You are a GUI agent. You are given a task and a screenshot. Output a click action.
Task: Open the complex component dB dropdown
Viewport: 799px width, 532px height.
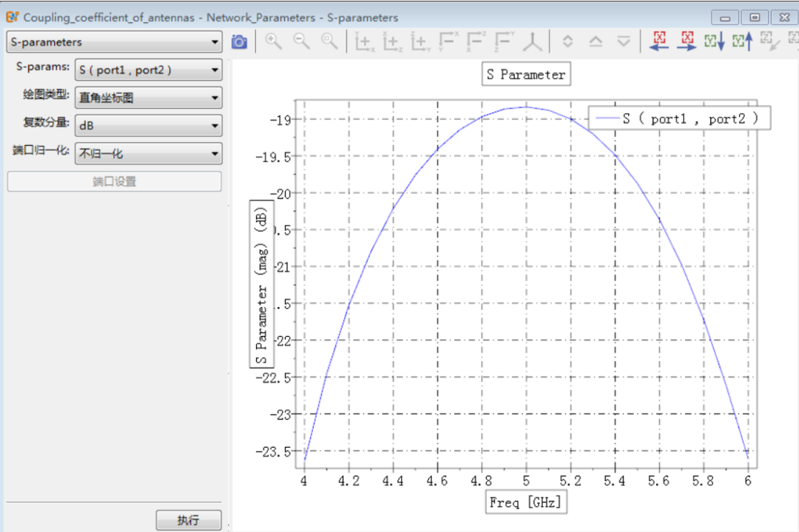(148, 126)
